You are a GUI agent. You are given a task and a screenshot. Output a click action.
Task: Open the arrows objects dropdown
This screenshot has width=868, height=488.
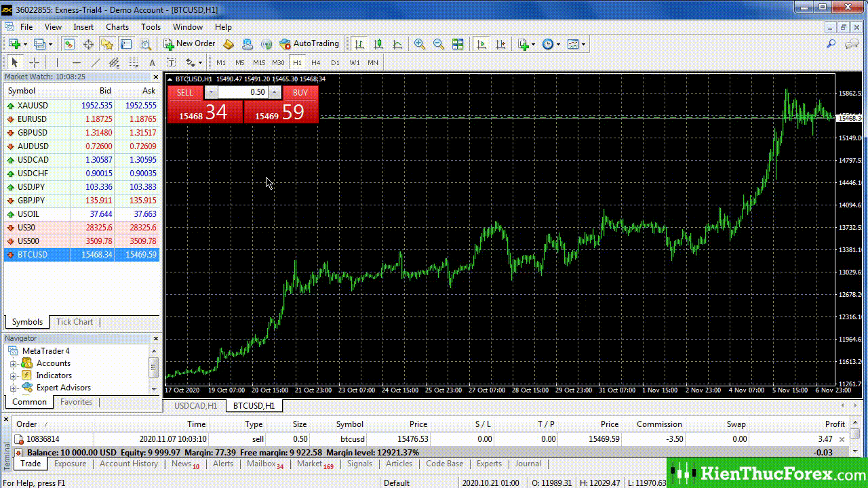194,62
